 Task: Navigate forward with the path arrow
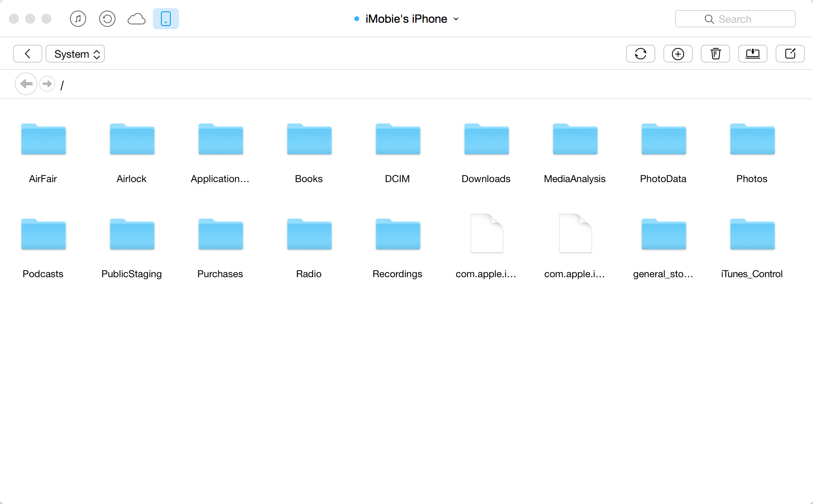coord(47,84)
